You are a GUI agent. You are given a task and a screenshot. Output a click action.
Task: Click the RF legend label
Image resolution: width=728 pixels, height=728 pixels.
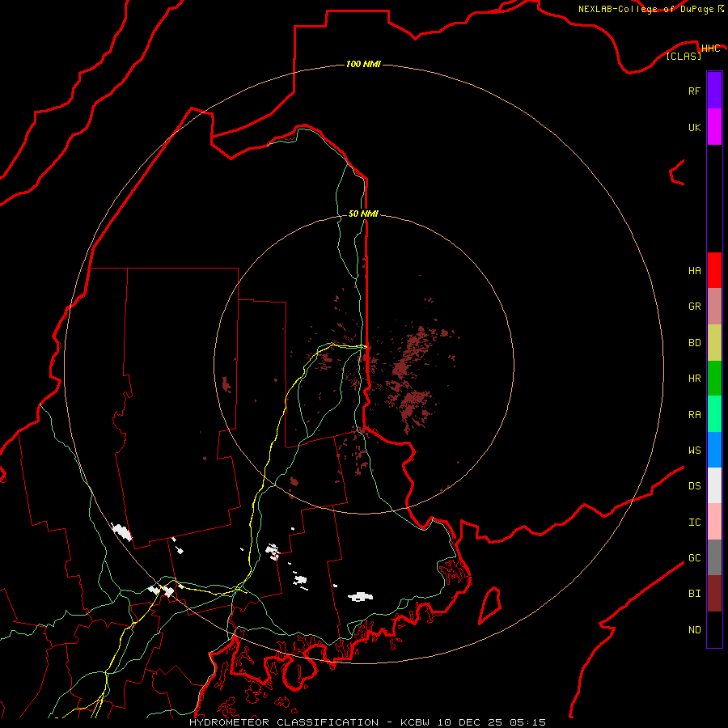[x=694, y=91]
